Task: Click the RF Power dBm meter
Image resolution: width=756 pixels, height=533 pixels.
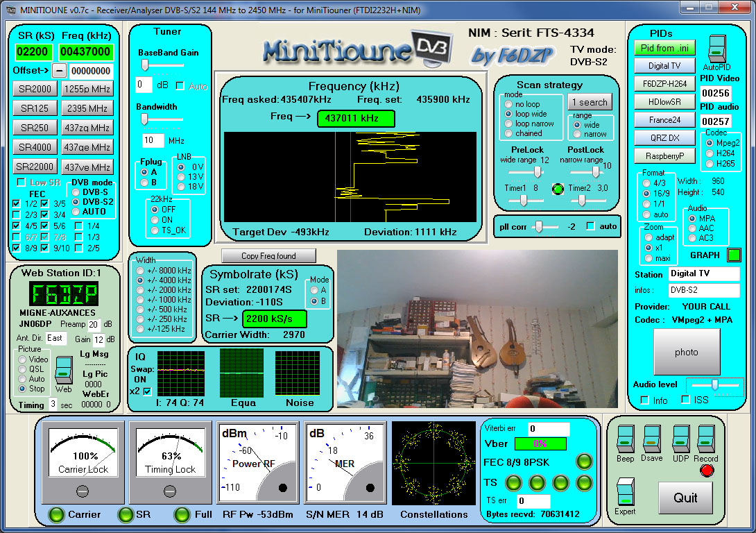Action: click(x=257, y=463)
